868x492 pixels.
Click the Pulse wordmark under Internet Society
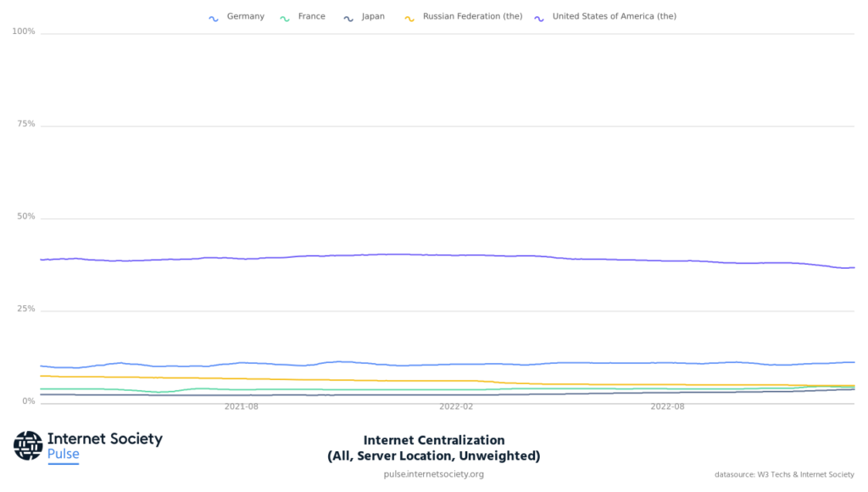coord(64,455)
